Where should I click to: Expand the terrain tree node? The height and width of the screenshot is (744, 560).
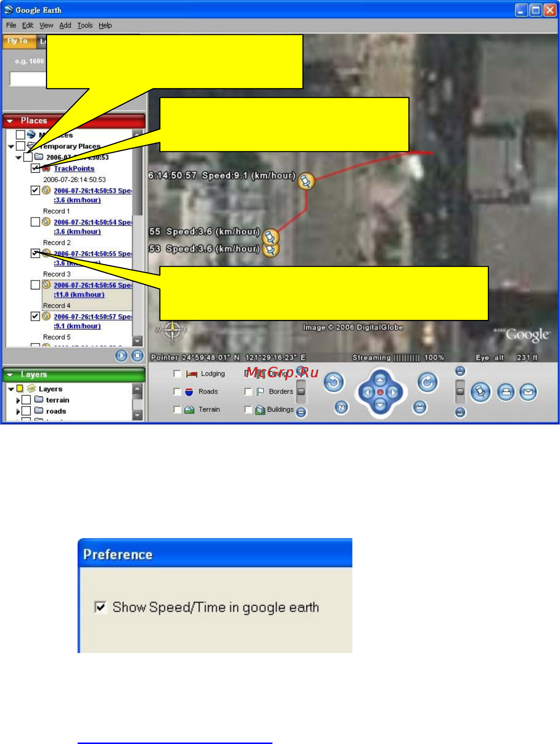[18, 400]
